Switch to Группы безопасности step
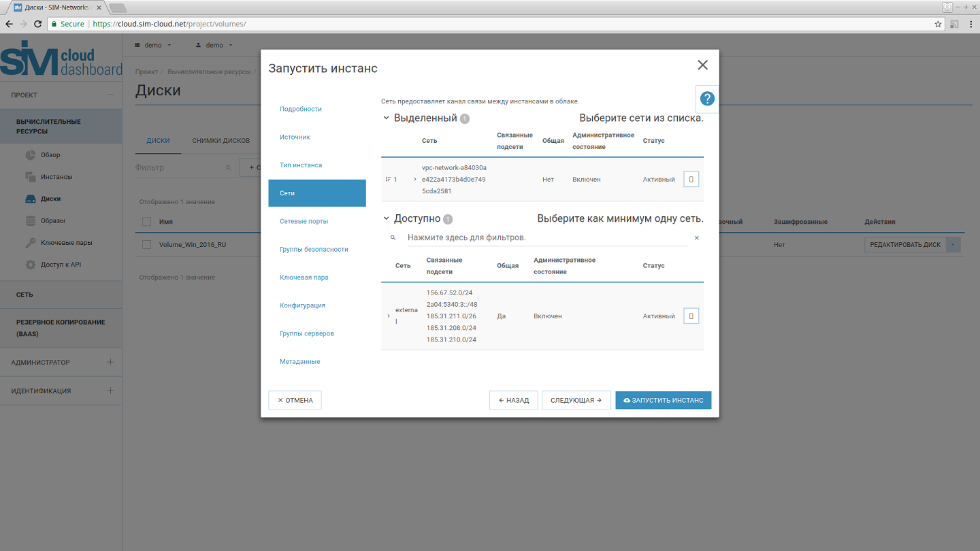Image resolution: width=980 pixels, height=551 pixels. tap(314, 250)
